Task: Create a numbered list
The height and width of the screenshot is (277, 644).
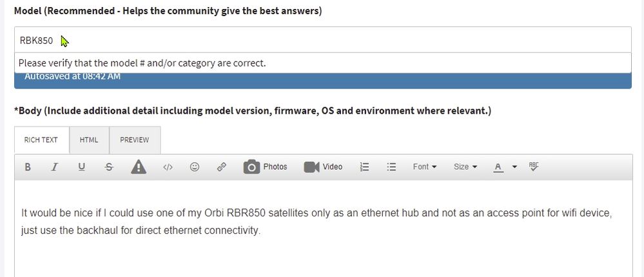Action: tap(364, 167)
